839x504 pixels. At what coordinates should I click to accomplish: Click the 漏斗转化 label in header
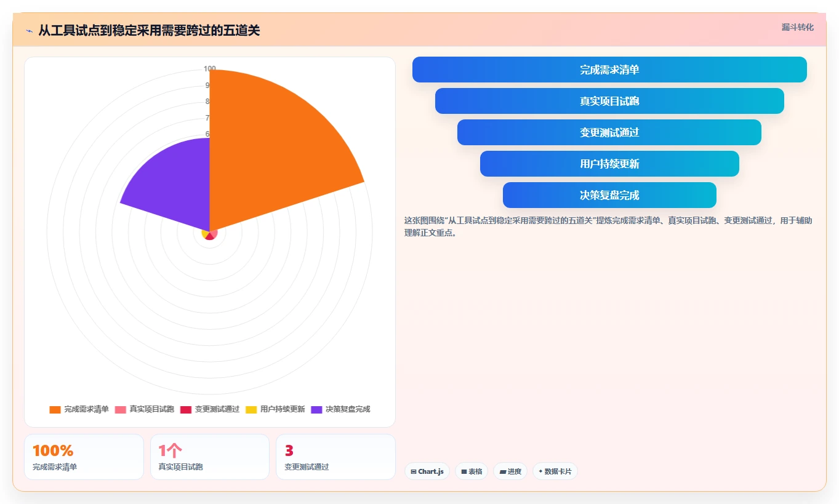click(797, 27)
